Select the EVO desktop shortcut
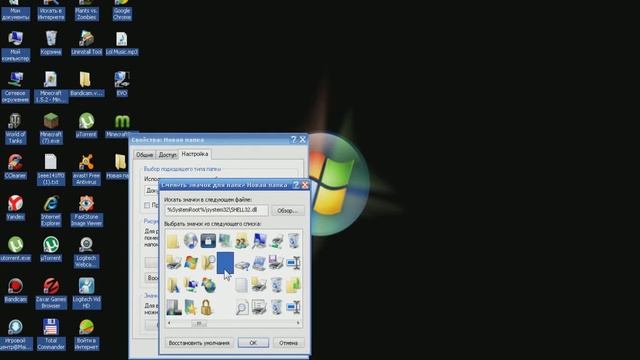 click(122, 84)
